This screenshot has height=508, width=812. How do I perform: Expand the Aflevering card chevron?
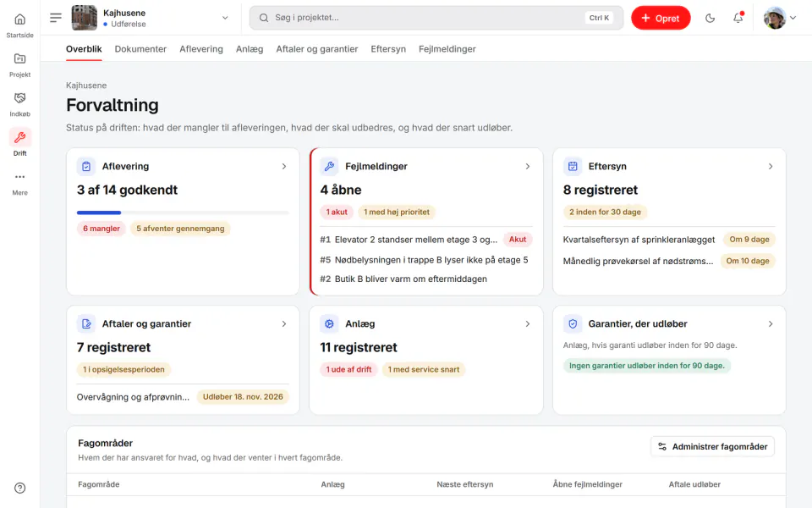click(x=284, y=167)
